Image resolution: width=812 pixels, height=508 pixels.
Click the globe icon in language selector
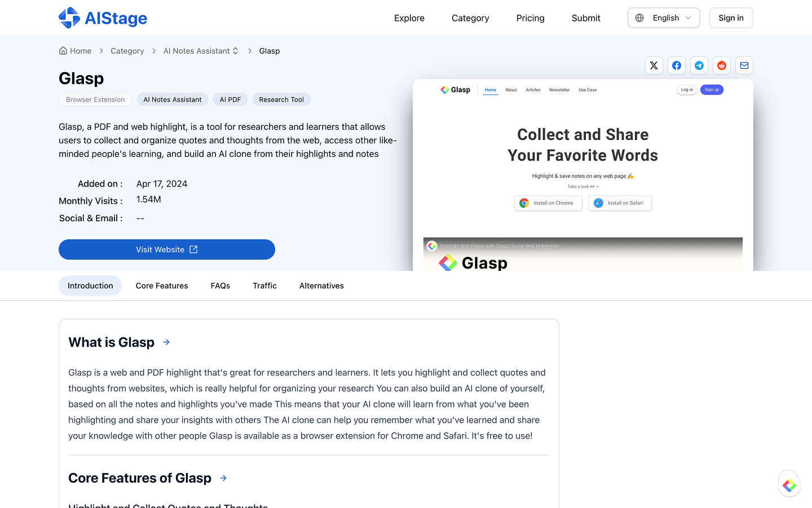click(x=639, y=18)
